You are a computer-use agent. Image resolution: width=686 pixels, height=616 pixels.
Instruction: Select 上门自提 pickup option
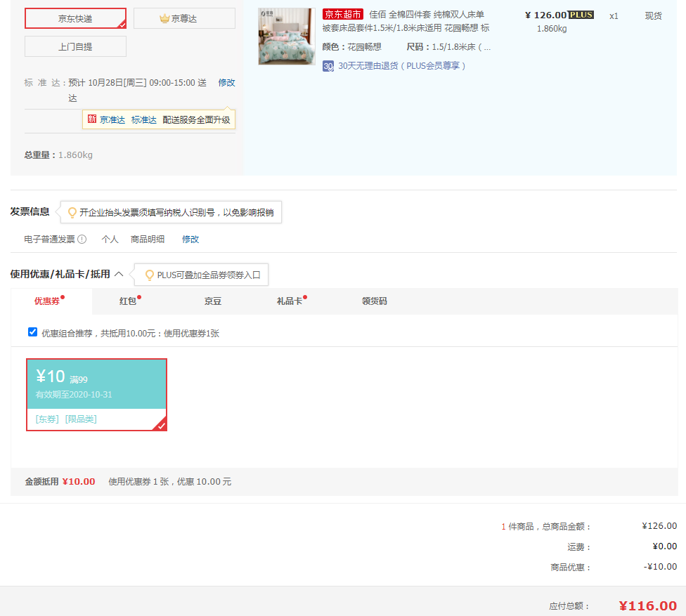[x=75, y=46]
